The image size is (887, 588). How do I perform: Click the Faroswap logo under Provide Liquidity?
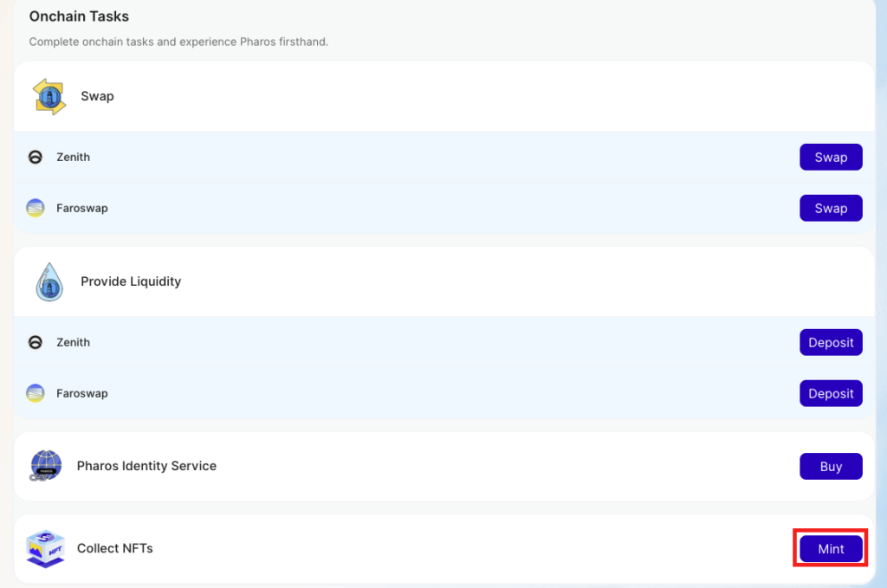36,393
